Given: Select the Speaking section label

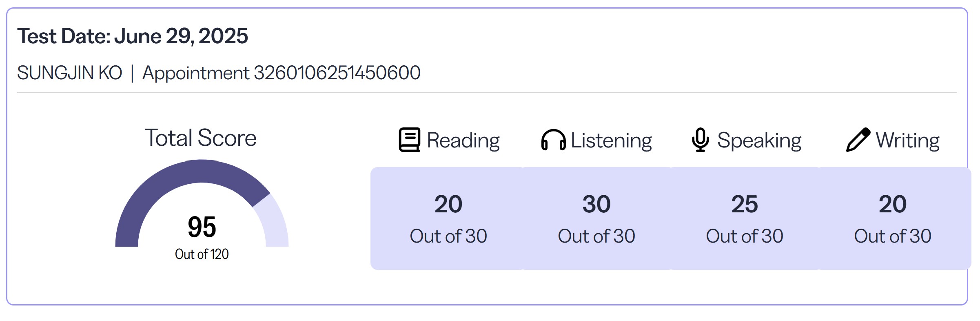Looking at the screenshot, I should pos(759,140).
